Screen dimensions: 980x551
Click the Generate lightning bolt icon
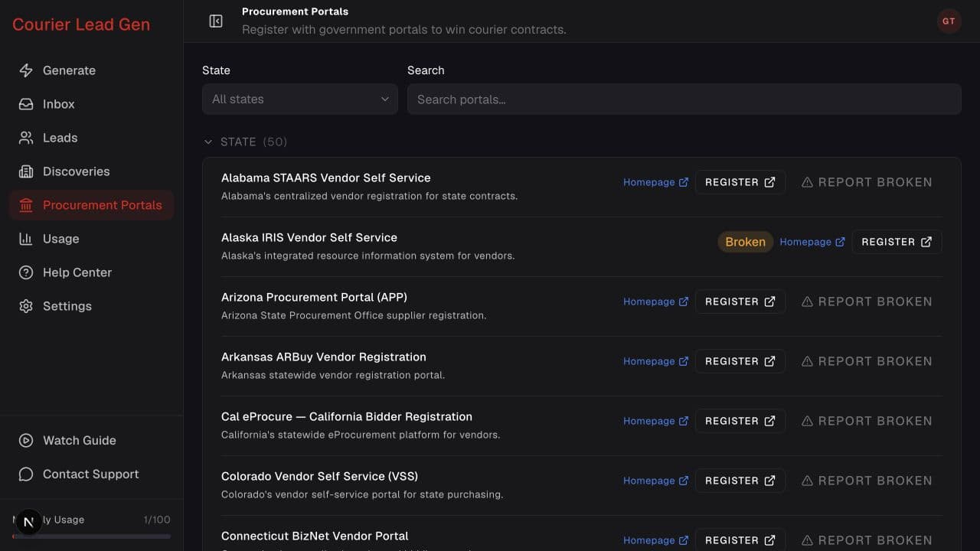tap(26, 70)
